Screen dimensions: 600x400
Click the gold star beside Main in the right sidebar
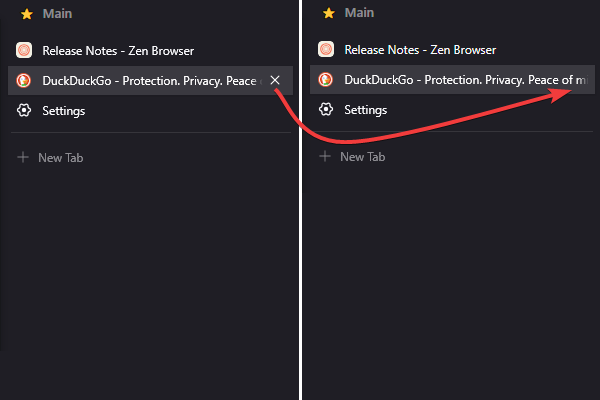[x=329, y=13]
